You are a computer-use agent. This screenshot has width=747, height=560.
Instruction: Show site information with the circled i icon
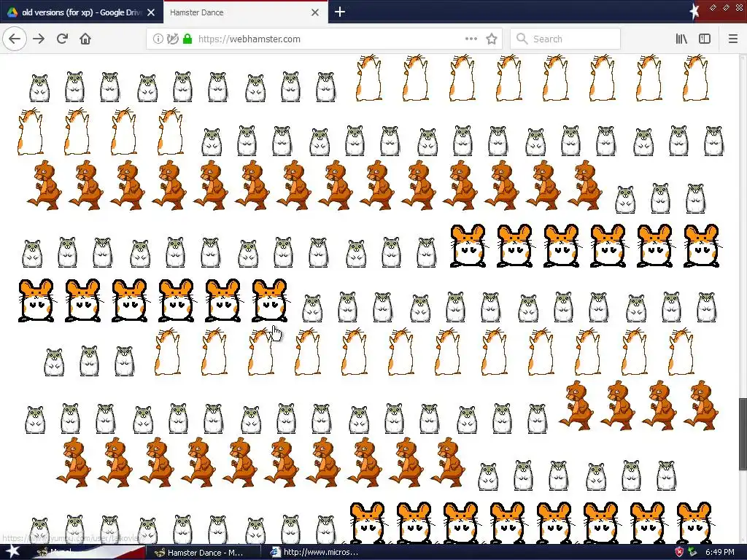(x=158, y=39)
